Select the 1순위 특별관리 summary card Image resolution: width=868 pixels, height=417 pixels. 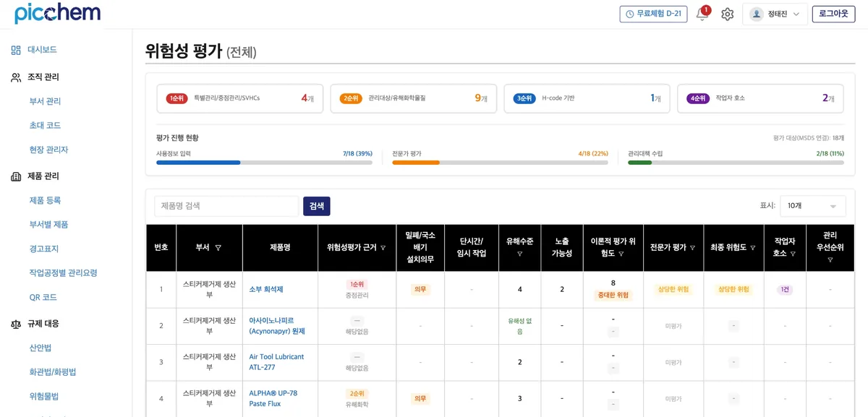240,98
